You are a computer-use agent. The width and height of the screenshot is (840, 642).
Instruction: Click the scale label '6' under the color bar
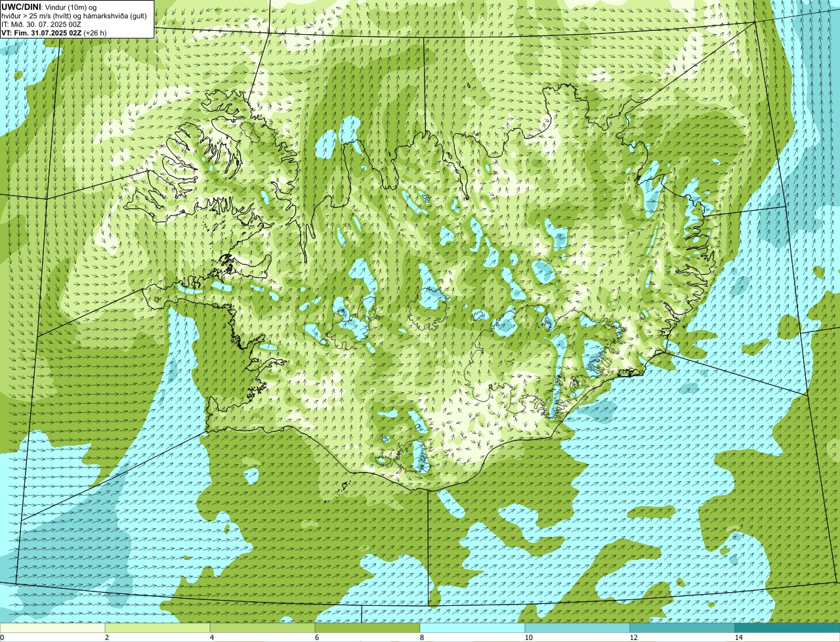click(316, 637)
